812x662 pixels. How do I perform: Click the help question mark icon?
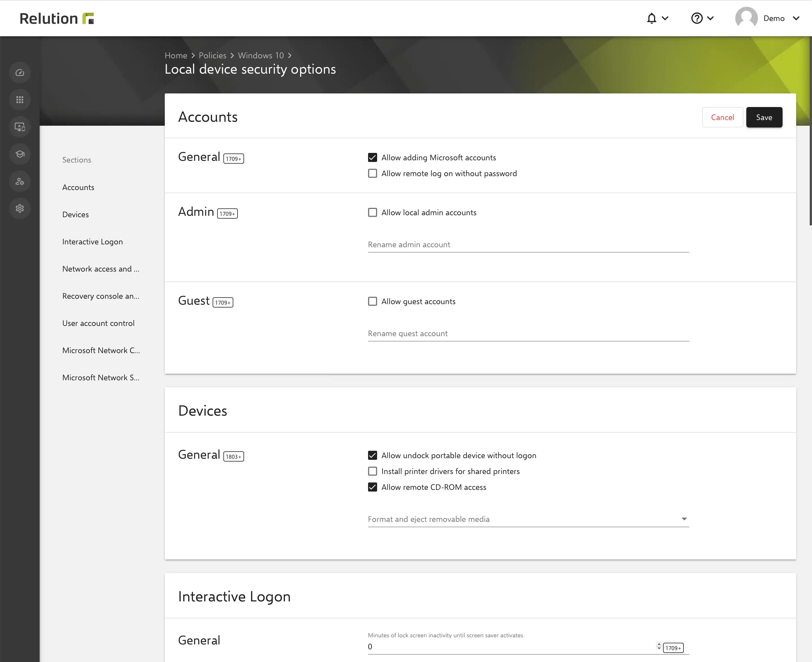click(696, 18)
